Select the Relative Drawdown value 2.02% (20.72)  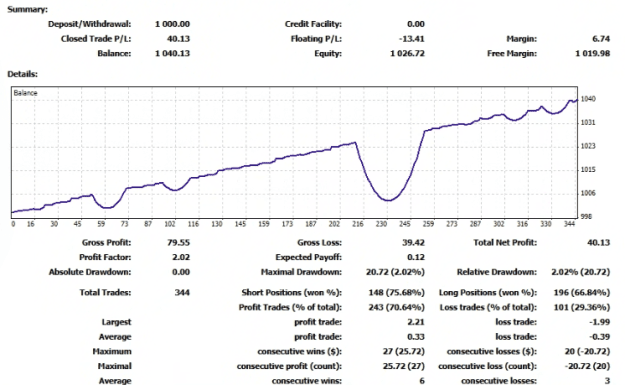pyautogui.click(x=580, y=272)
